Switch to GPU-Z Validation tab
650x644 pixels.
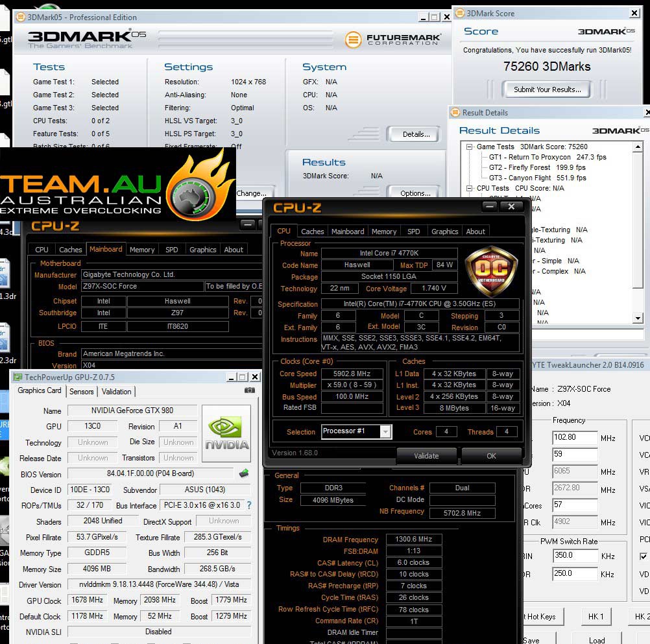click(116, 391)
